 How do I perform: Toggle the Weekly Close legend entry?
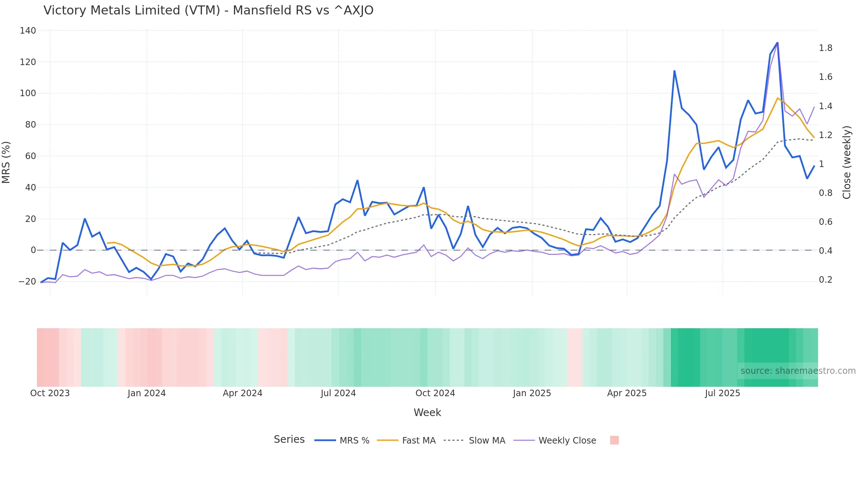tap(555, 440)
